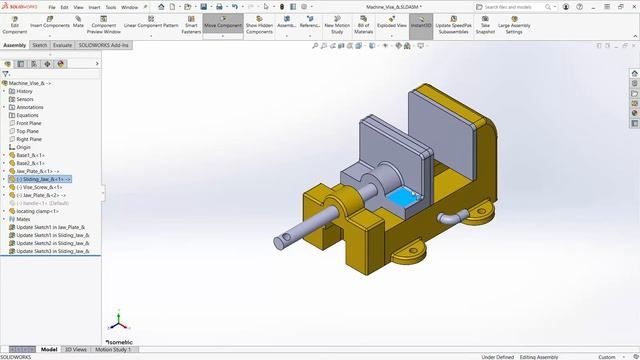Click the Print icon

pos(219,7)
